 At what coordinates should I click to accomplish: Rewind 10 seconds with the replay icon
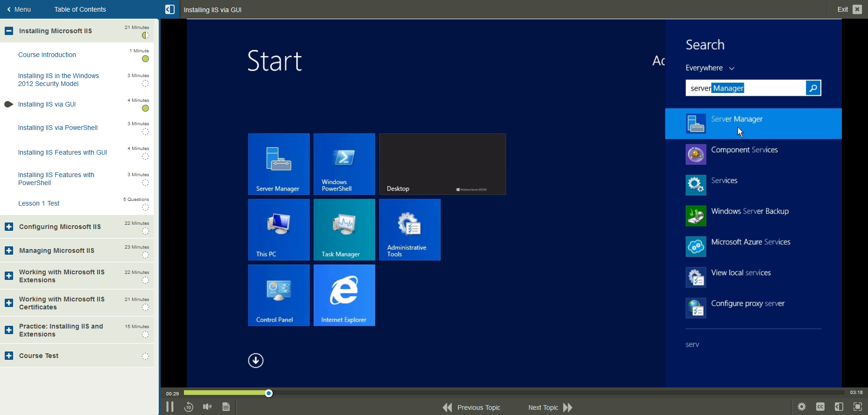pos(189,407)
